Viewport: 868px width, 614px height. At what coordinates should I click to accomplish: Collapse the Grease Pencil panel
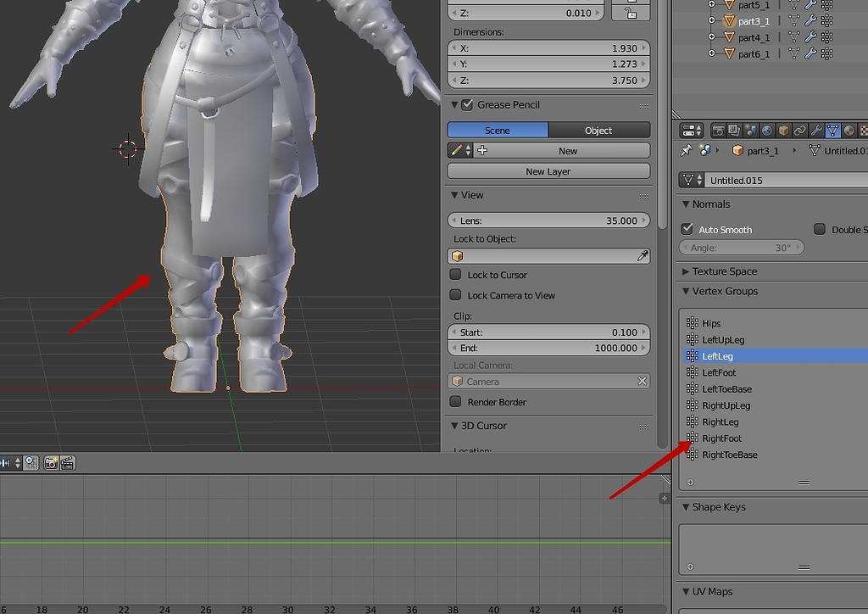tap(454, 104)
